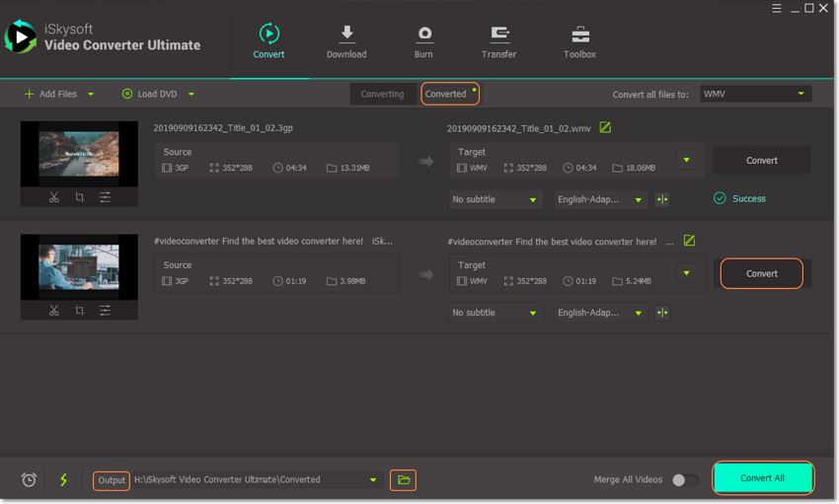The height and width of the screenshot is (504, 839).
Task: Open target format dropdown for second video
Action: (686, 273)
